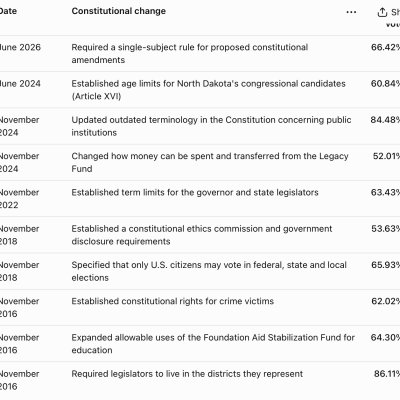Select the Foundation Aid Stabilization Fund row
Screen dimensions: 400x400
[200, 344]
